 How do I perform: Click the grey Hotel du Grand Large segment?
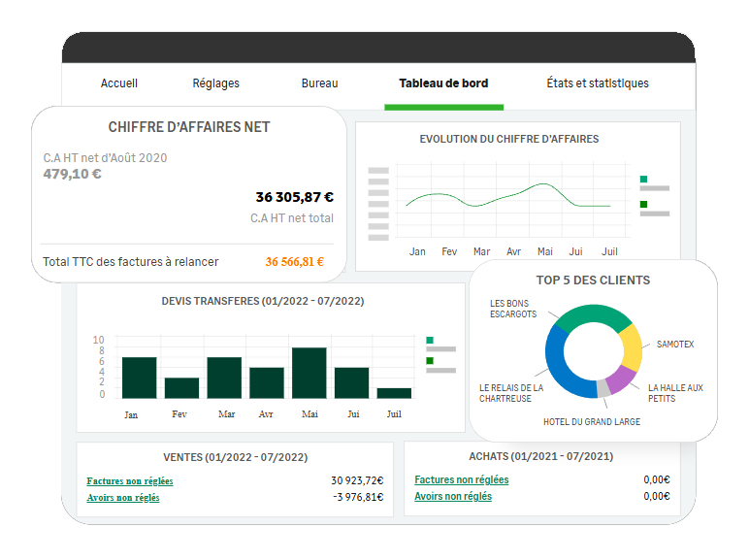coord(603,387)
